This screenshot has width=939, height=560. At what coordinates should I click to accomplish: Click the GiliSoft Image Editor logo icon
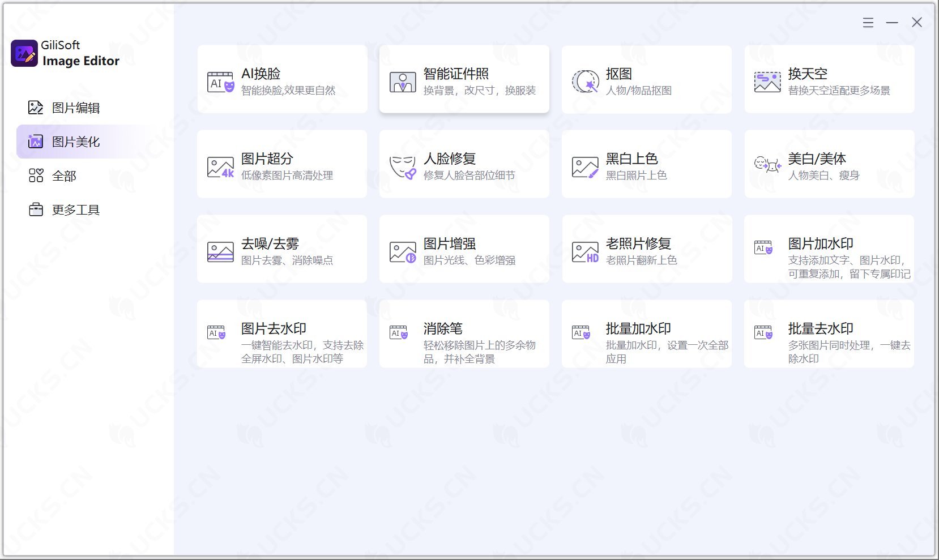[x=24, y=53]
